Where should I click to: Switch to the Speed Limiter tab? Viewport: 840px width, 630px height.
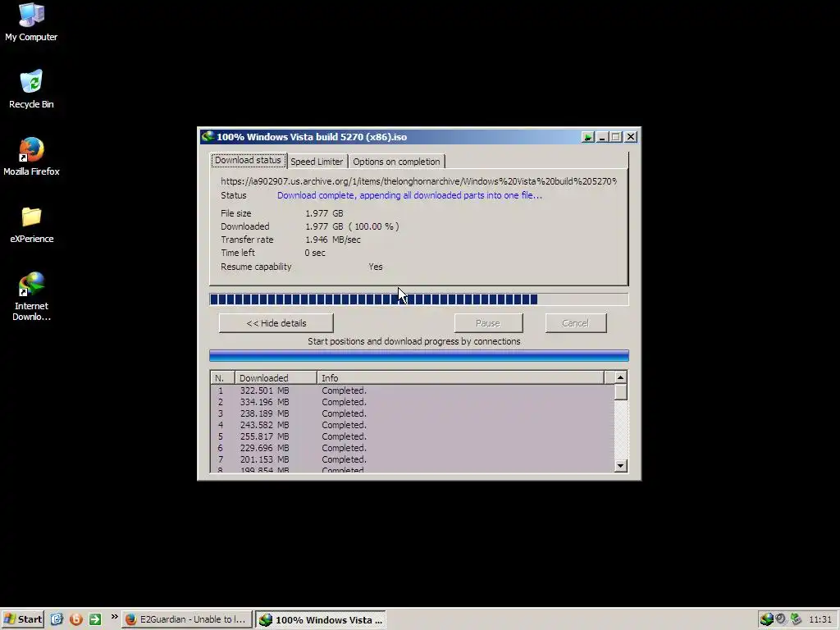coord(317,162)
